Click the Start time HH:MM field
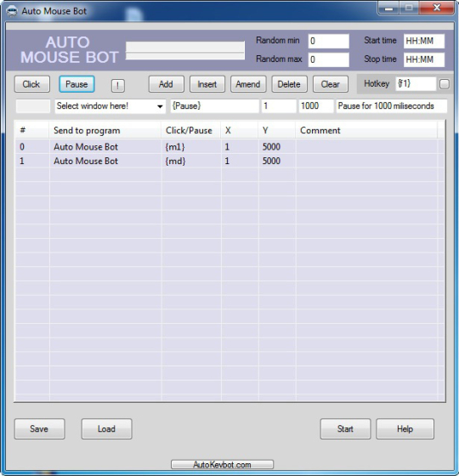This screenshot has width=459, height=476. (x=424, y=41)
